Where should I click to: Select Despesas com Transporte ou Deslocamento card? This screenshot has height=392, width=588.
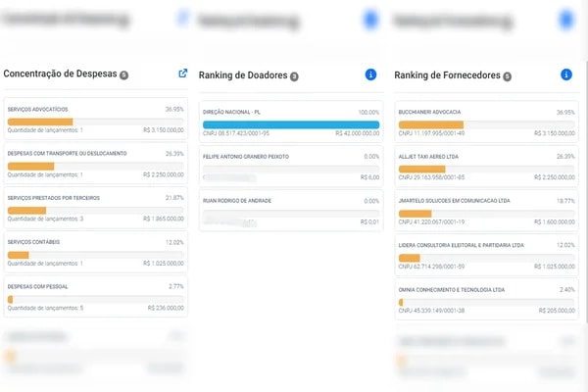[x=96, y=164]
